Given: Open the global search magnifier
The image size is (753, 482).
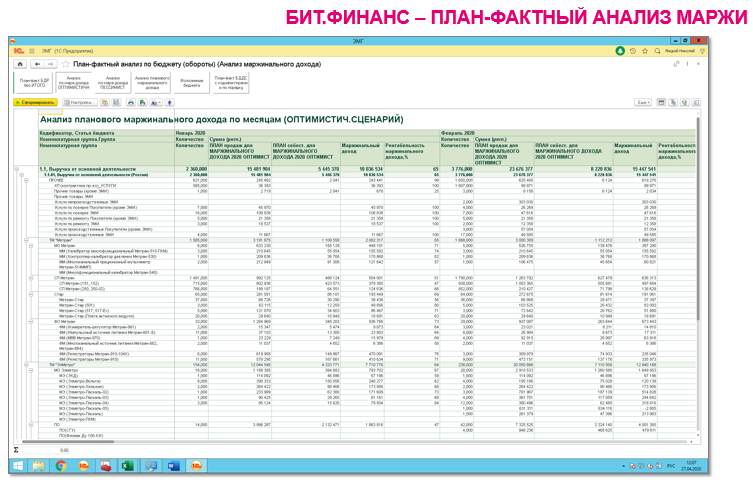Looking at the screenshot, I should coord(657,51).
